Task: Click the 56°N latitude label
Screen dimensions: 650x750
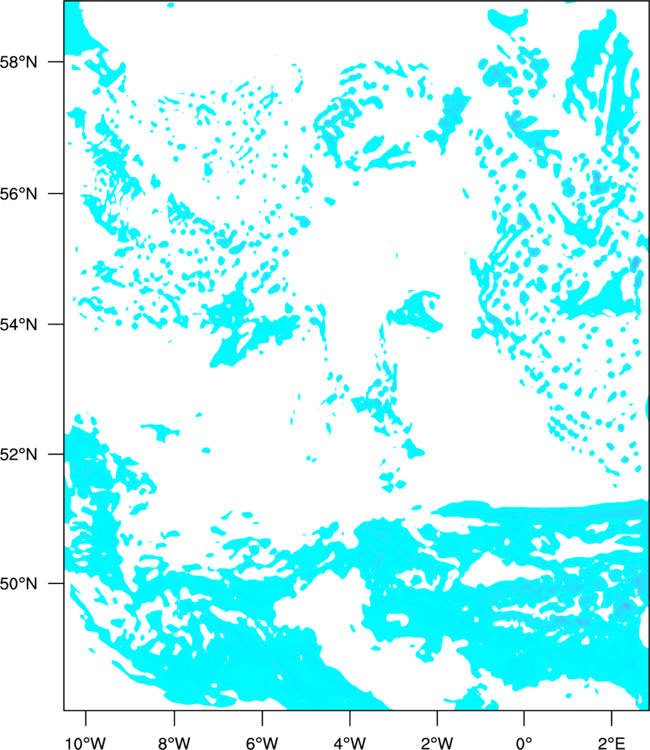Action: (18, 194)
